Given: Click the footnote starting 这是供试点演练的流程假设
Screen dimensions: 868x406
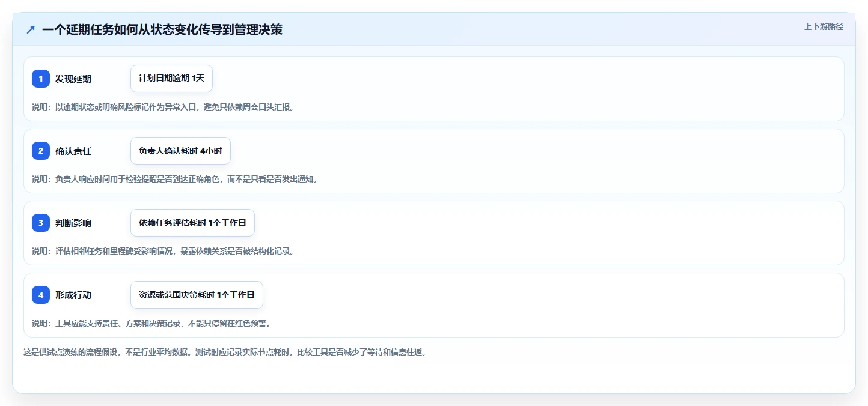Looking at the screenshot, I should click(x=225, y=352).
